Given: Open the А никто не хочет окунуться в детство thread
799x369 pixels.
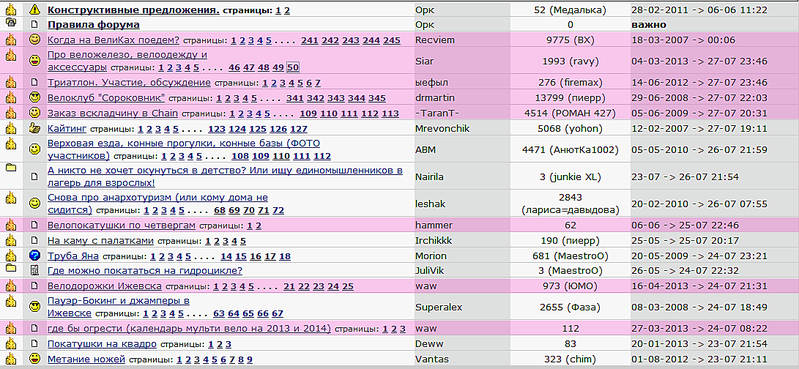Looking at the screenshot, I should point(225,176).
